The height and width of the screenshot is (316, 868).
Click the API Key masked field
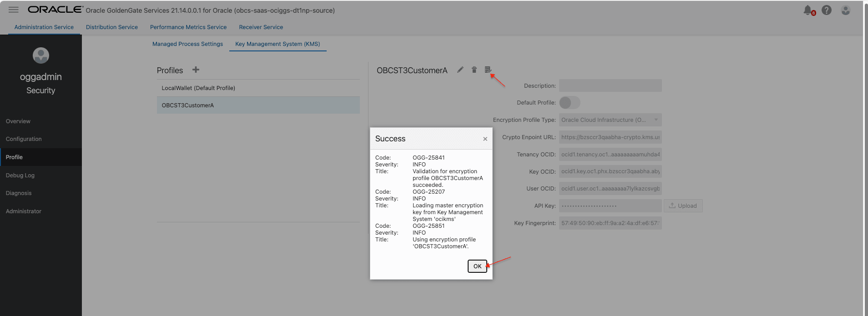610,206
